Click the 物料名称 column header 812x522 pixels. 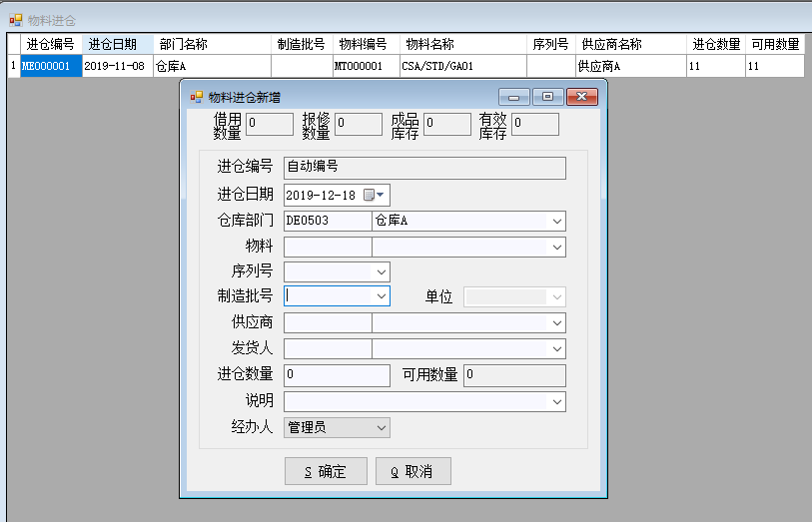click(462, 44)
